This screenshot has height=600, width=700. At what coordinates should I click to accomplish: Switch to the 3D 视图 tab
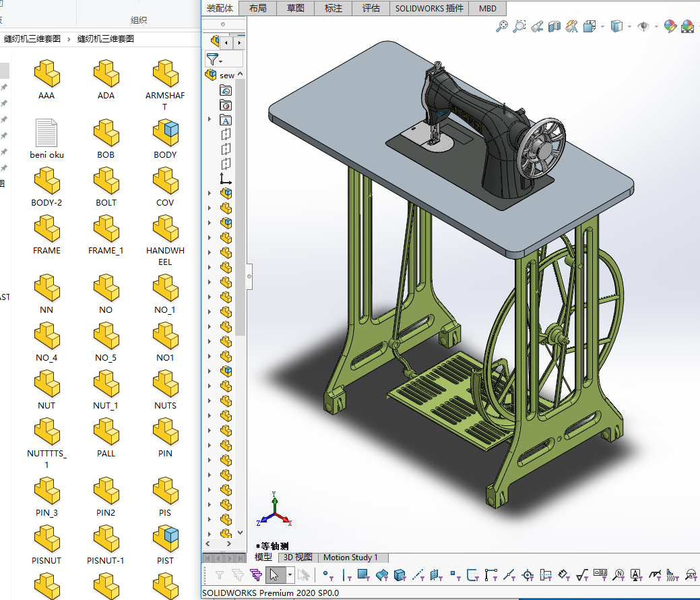pyautogui.click(x=297, y=558)
